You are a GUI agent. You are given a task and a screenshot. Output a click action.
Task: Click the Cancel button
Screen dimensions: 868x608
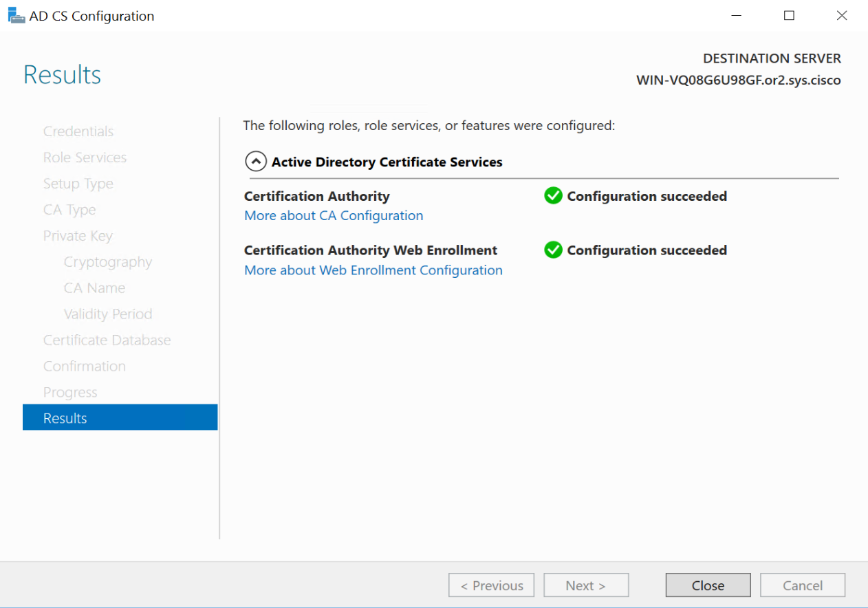coord(803,585)
